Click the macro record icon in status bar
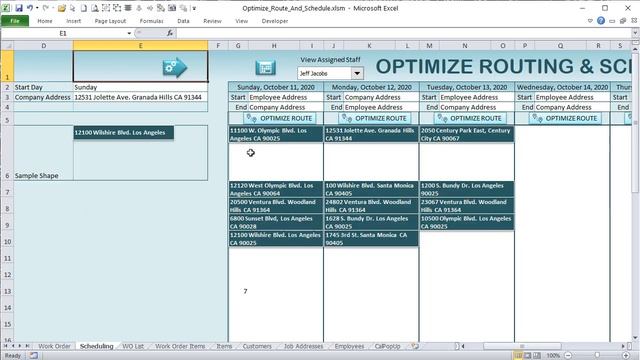This screenshot has width=640, height=360. 33,356
